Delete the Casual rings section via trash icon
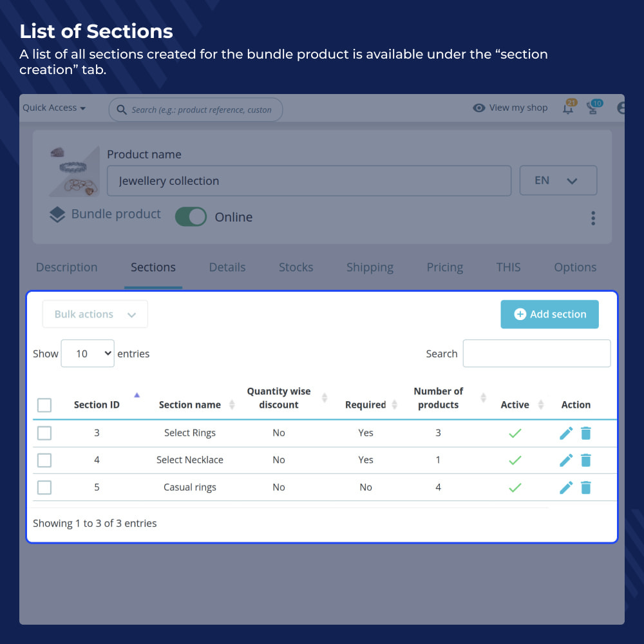This screenshot has width=644, height=644. (x=585, y=488)
